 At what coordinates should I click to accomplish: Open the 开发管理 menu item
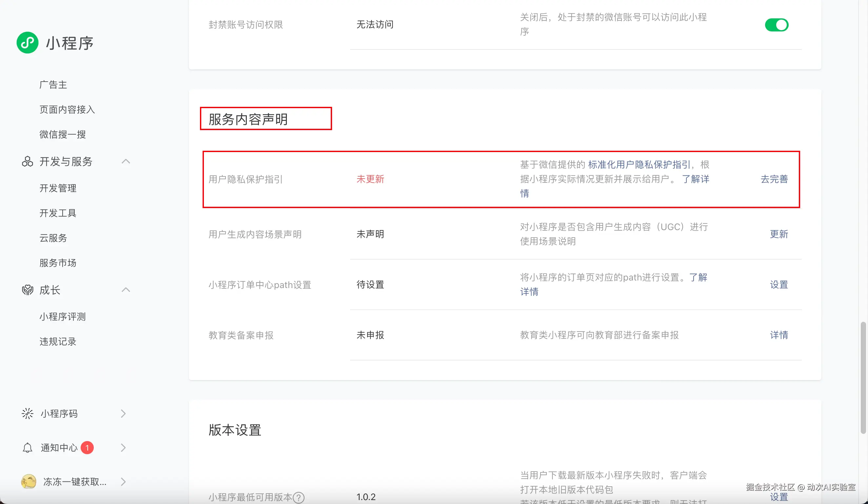(x=58, y=188)
